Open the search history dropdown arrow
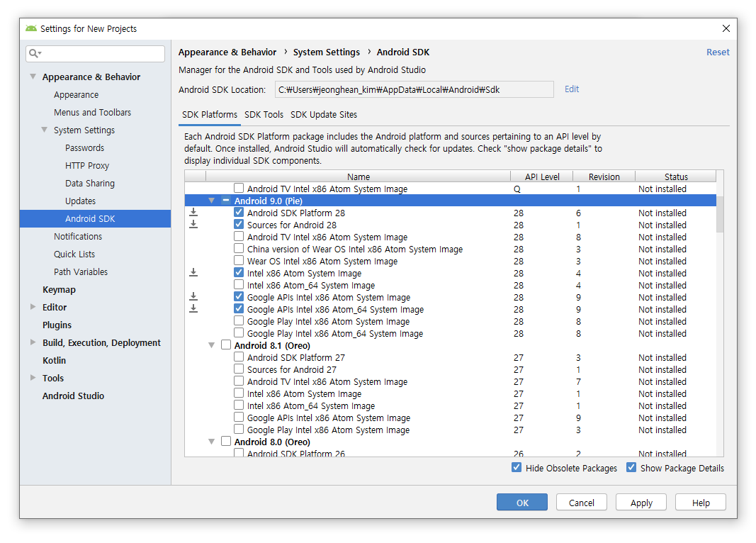Screen dimensions: 756x543 pos(40,54)
